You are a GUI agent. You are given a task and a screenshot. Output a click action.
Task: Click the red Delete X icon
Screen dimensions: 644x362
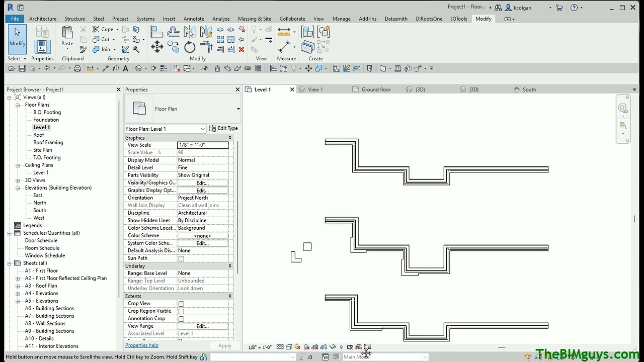[x=242, y=49]
